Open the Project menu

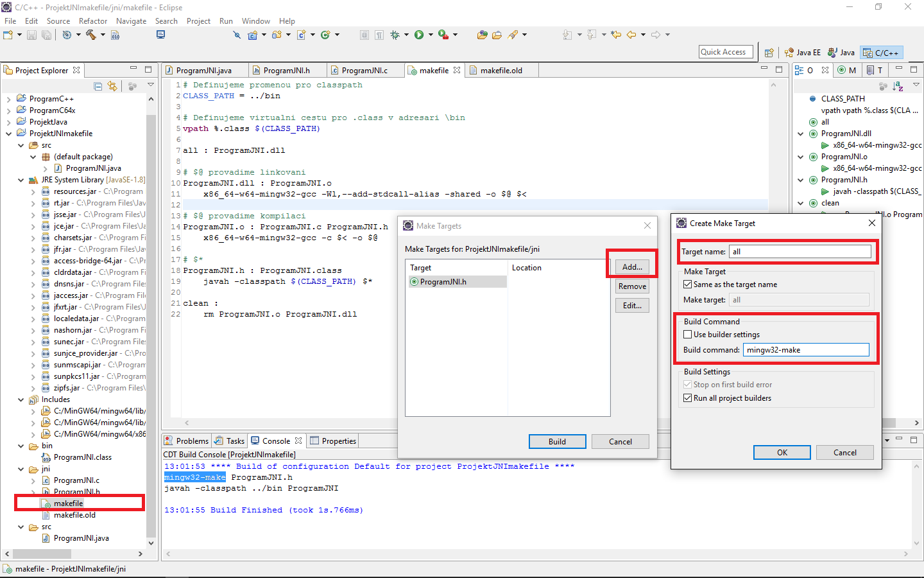[x=198, y=21]
